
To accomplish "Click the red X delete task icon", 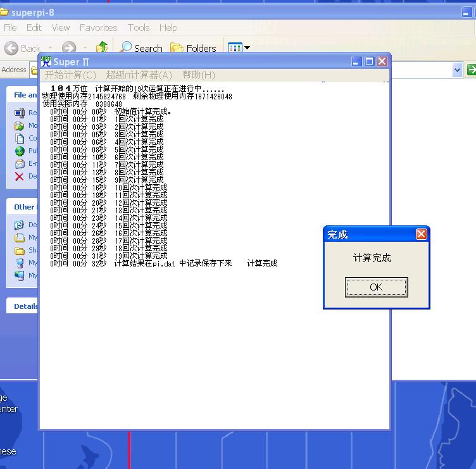I will click(x=19, y=177).
